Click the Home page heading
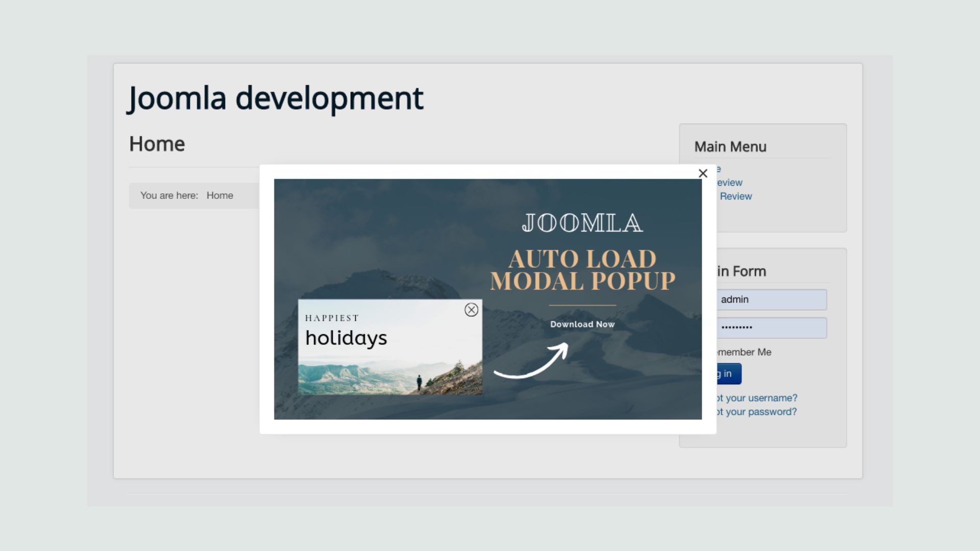The image size is (980, 551). point(157,144)
